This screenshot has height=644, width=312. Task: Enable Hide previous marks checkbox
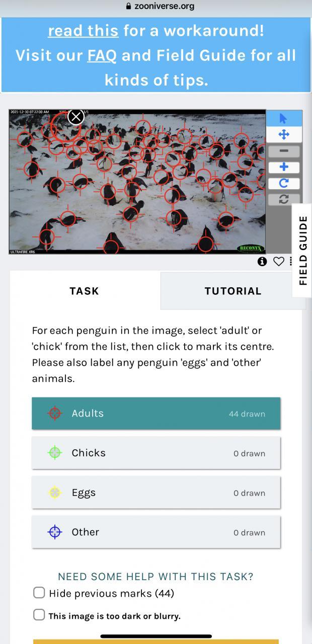(39, 593)
